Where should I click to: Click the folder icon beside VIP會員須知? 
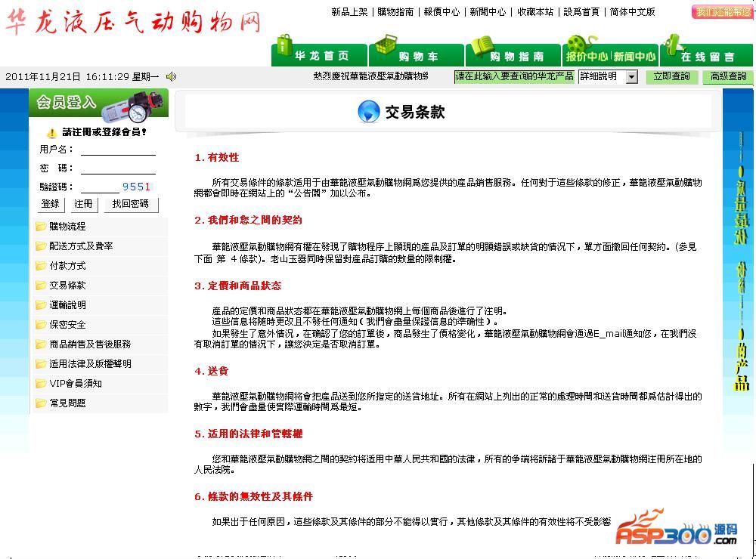[41, 384]
